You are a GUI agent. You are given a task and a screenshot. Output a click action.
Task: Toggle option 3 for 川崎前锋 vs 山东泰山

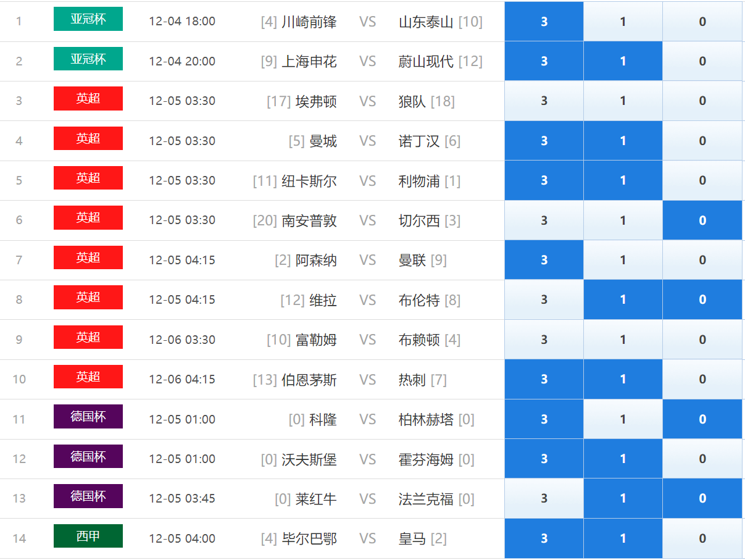tap(544, 22)
